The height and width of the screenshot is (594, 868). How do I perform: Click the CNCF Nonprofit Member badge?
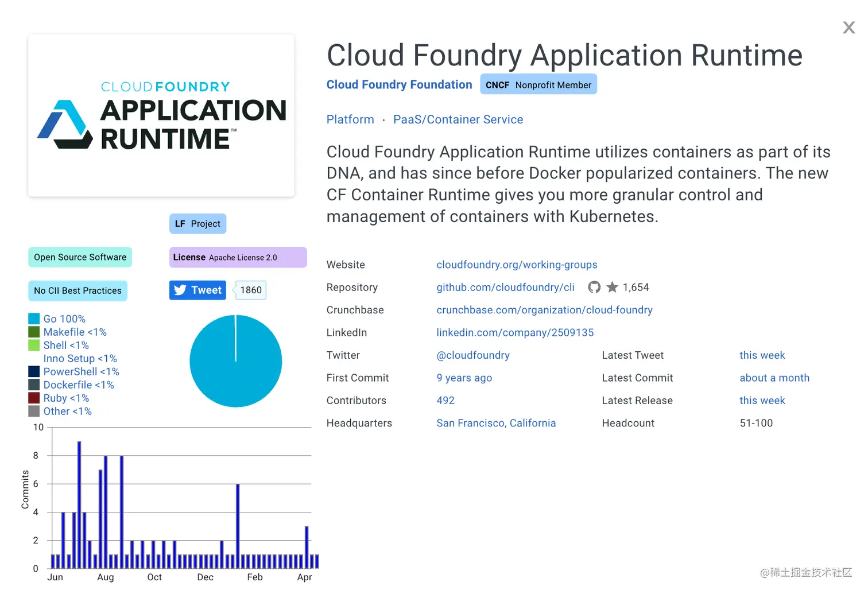click(x=538, y=84)
